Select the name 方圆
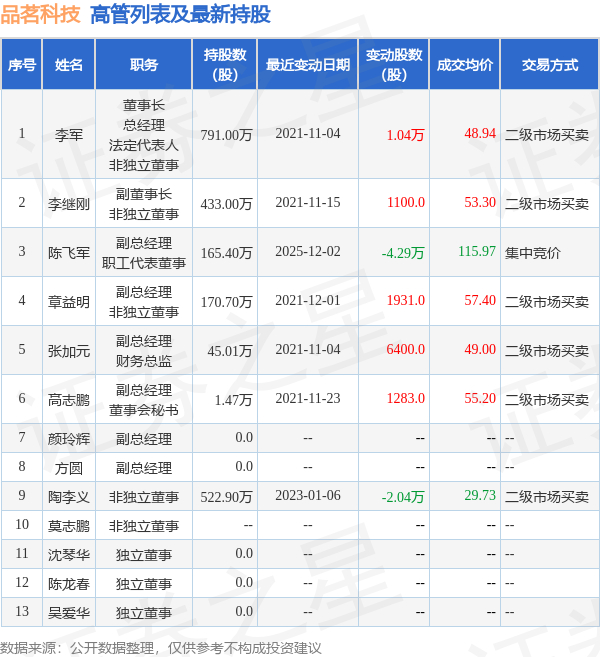The image size is (600, 657). tap(69, 468)
